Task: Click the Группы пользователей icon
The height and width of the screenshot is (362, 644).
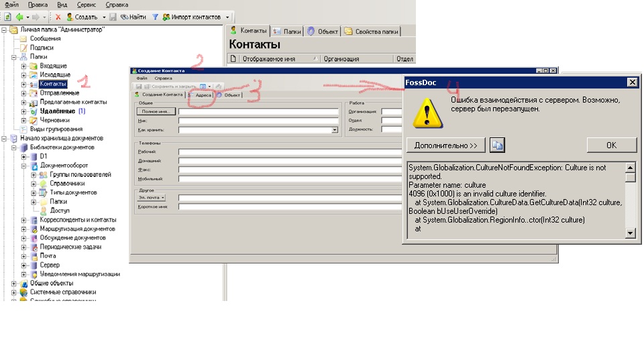Action: (x=43, y=175)
